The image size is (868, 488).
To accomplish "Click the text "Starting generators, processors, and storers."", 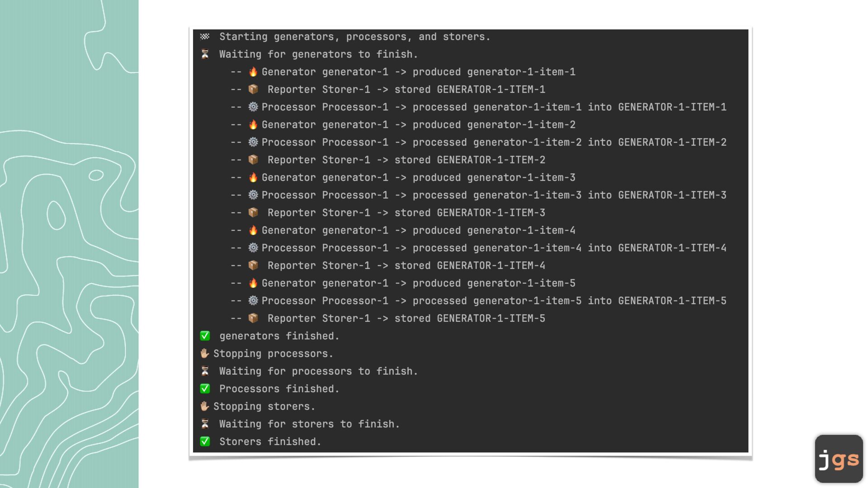I will coord(354,37).
